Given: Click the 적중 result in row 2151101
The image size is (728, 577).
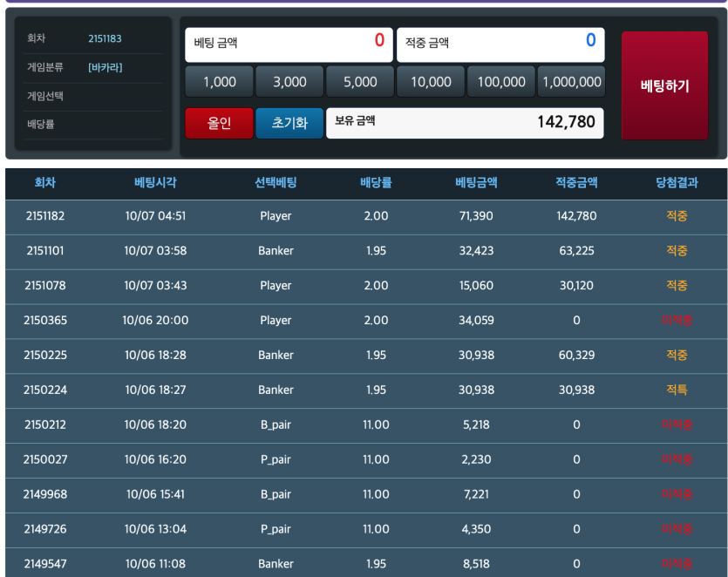Looking at the screenshot, I should coord(677,251).
